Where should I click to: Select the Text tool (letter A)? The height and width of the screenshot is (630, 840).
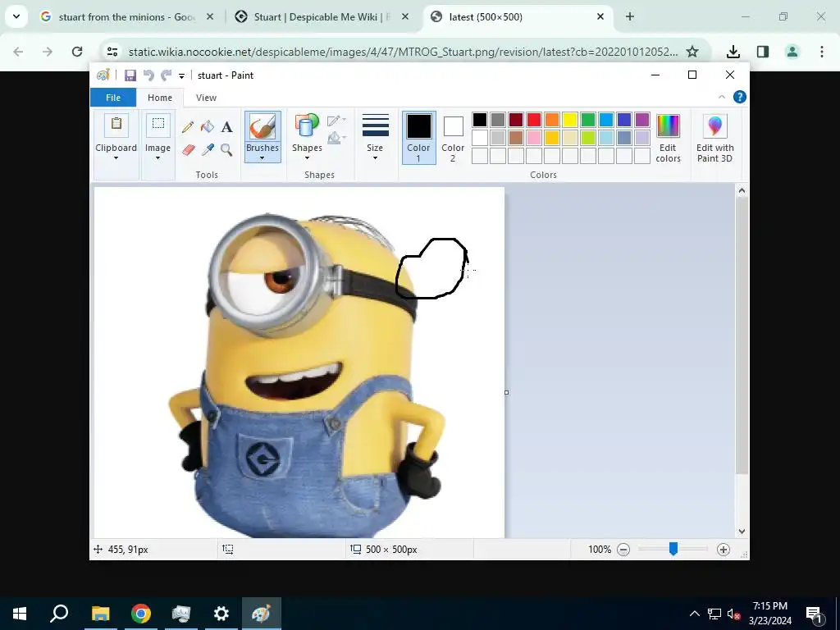tap(227, 127)
